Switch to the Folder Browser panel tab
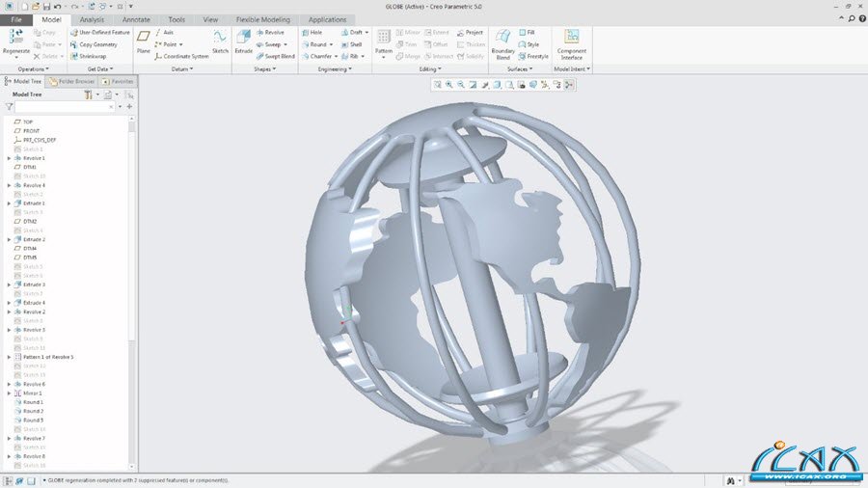 click(x=71, y=82)
